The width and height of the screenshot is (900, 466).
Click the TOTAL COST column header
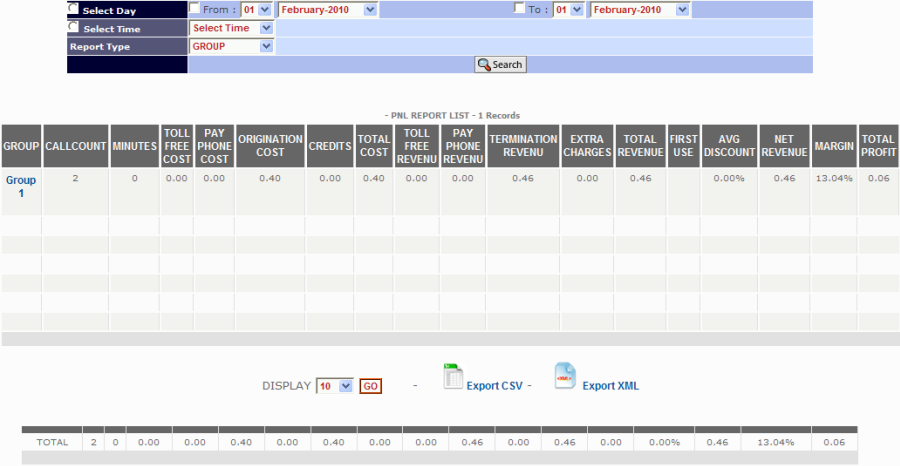[x=374, y=146]
